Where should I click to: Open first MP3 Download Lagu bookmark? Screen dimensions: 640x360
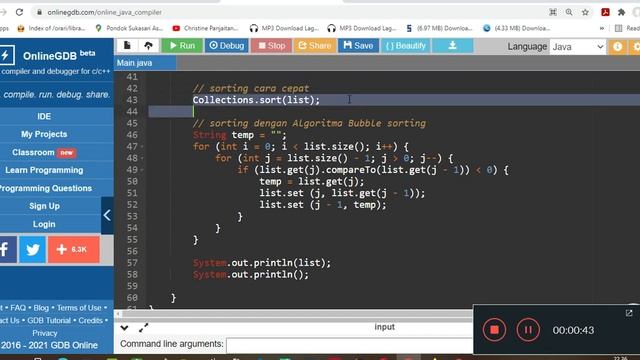pos(284,28)
